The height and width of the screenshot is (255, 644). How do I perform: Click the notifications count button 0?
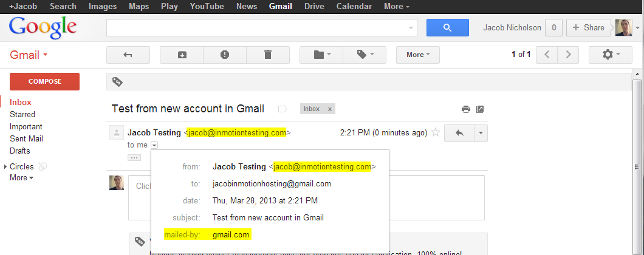tap(553, 27)
